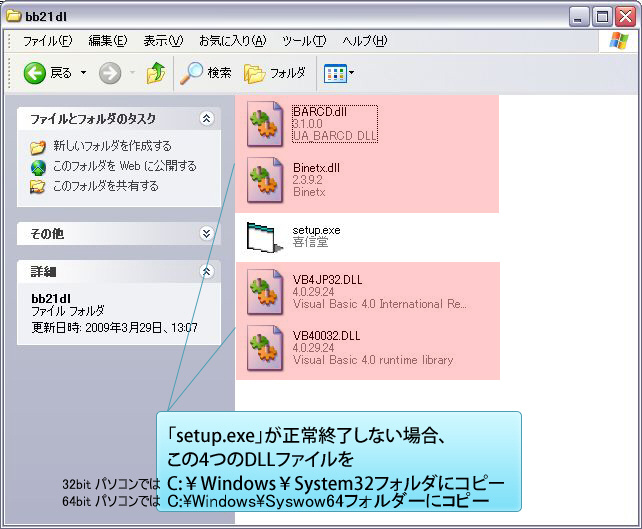Go up one folder level icon
Image resolution: width=642 pixels, height=529 pixels.
pos(156,73)
